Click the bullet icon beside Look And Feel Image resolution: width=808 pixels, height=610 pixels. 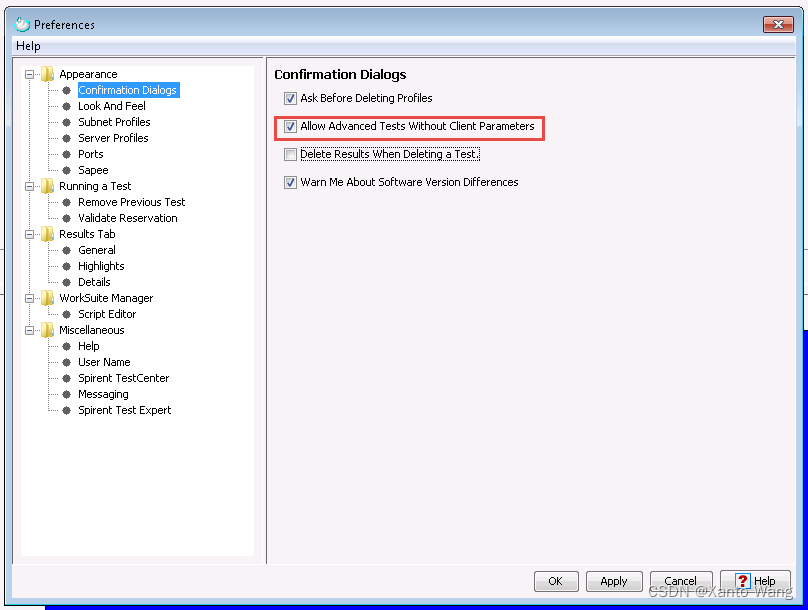tap(66, 106)
